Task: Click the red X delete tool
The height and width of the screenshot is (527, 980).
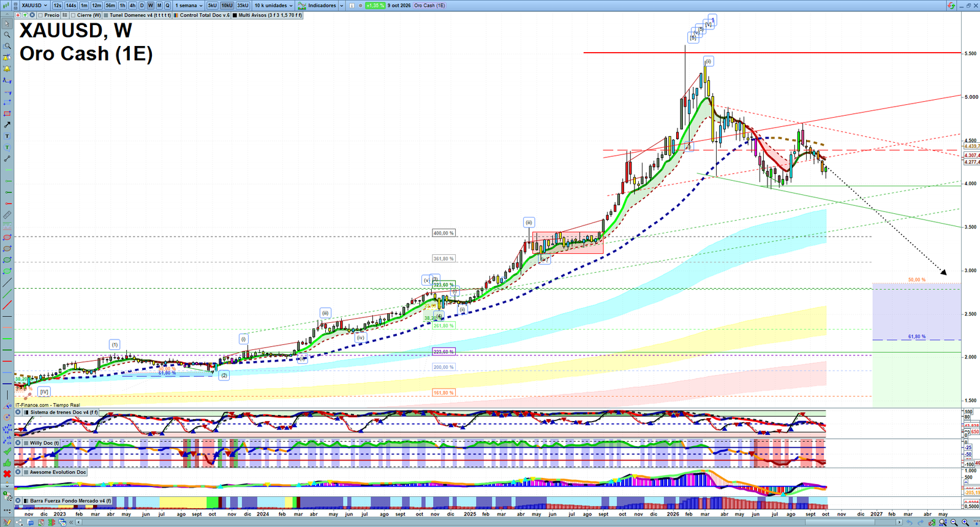Action: pos(7,474)
